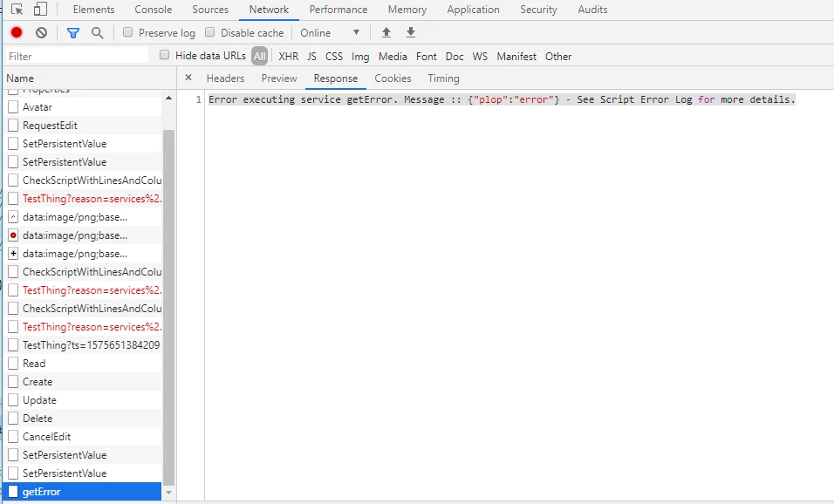The width and height of the screenshot is (834, 504).
Task: Open the Performance panel
Action: [338, 10]
